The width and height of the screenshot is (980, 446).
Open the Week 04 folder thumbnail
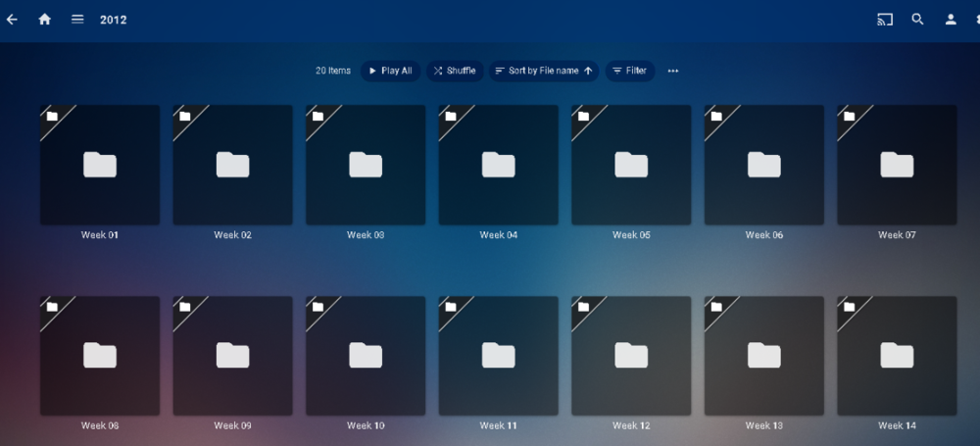pos(498,165)
